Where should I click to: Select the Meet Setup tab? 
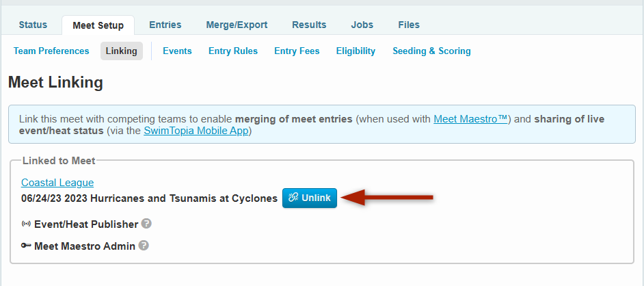pos(98,25)
